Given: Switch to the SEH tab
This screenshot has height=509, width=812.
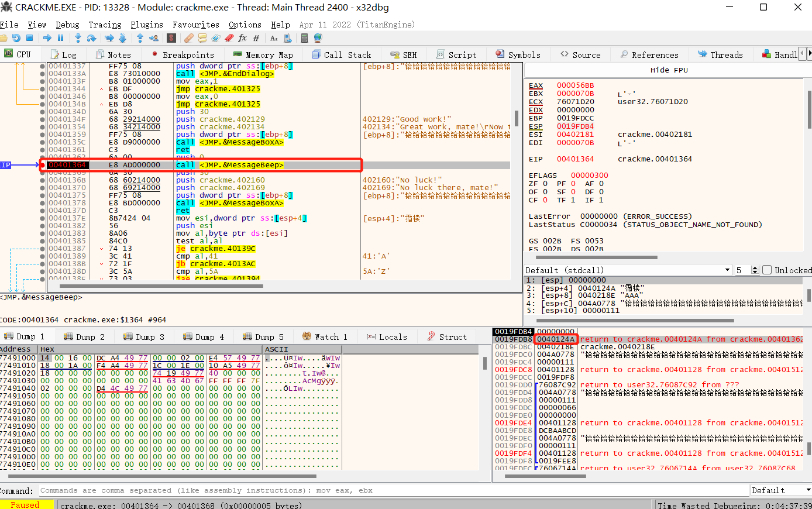Looking at the screenshot, I should pyautogui.click(x=404, y=54).
